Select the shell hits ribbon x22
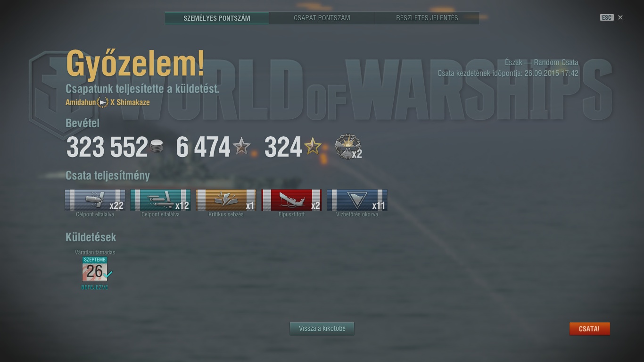 (x=95, y=200)
